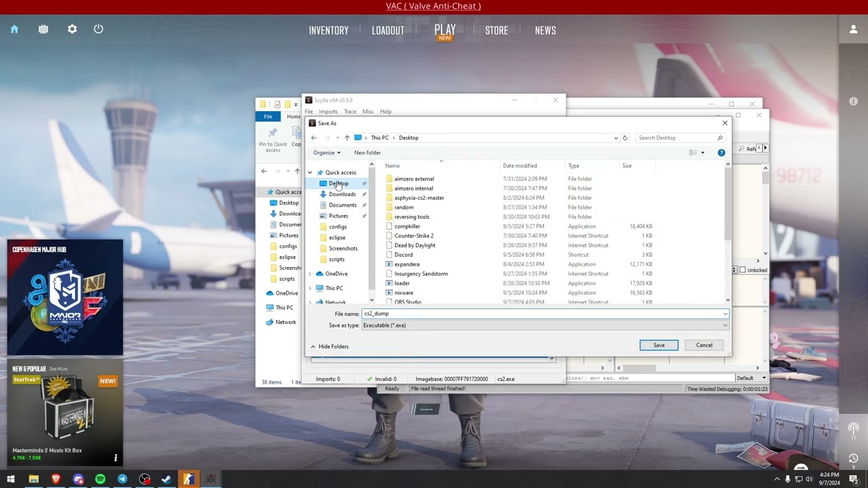Screen dimensions: 868x488
Task: Open the Masterminds 2 Music Kit Box
Action: point(65,413)
